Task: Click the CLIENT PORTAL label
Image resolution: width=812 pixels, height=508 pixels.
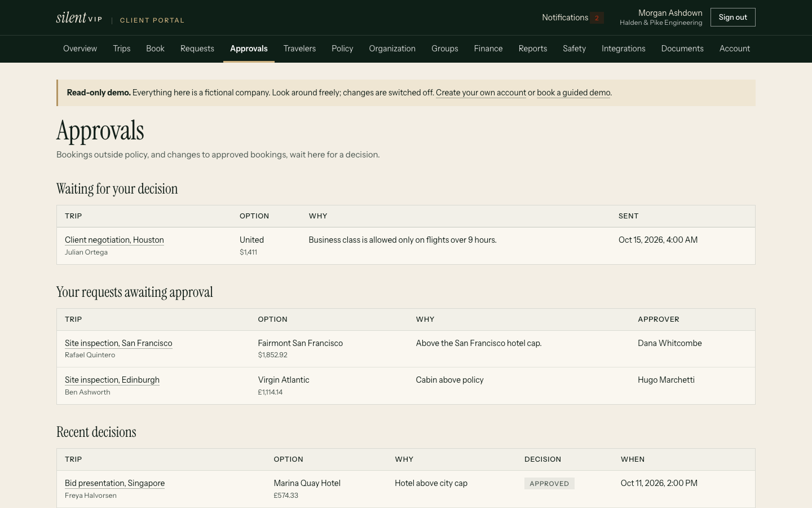Action: point(152,20)
